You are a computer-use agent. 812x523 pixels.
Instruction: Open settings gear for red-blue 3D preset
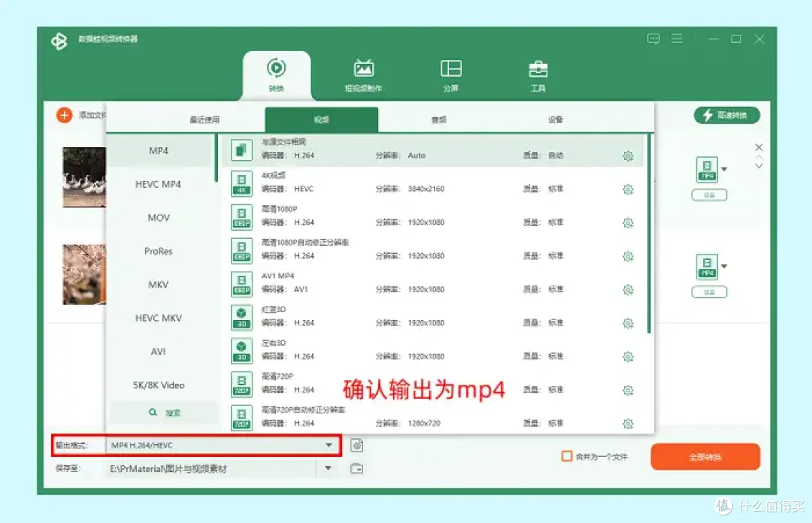tap(628, 324)
